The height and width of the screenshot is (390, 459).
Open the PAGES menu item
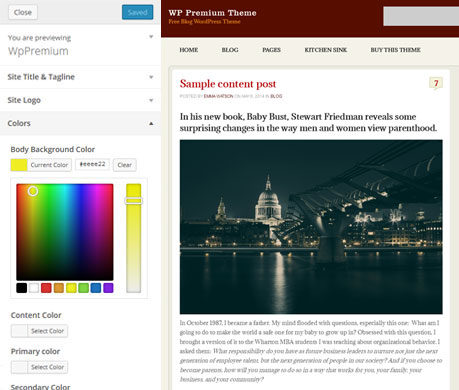click(271, 50)
